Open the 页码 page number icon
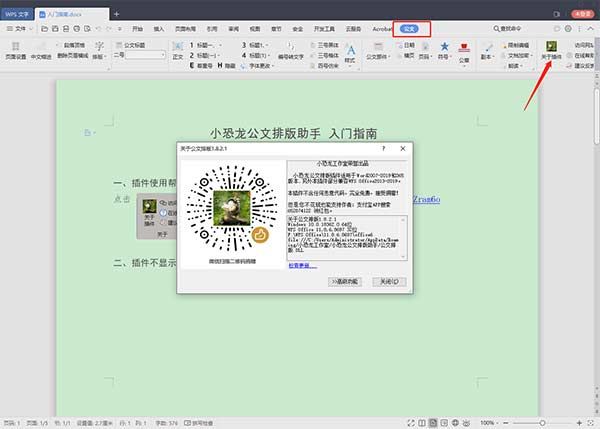The image size is (600, 429). pyautogui.click(x=425, y=51)
